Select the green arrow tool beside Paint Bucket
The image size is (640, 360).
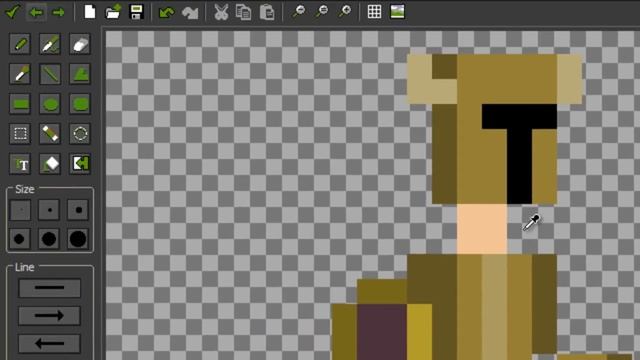coord(80,164)
